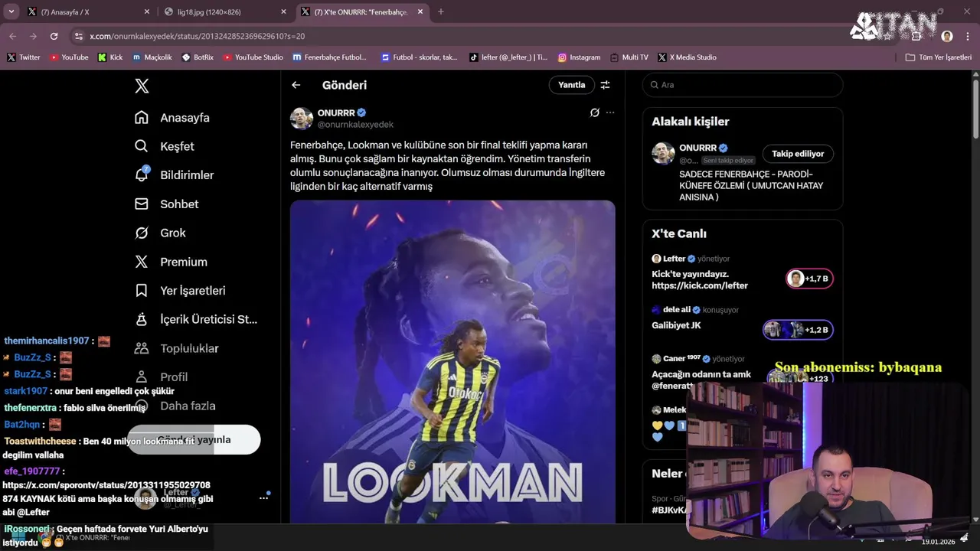This screenshot has height=551, width=980.
Task: Click +1,2 B listeners badge
Action: tap(799, 330)
